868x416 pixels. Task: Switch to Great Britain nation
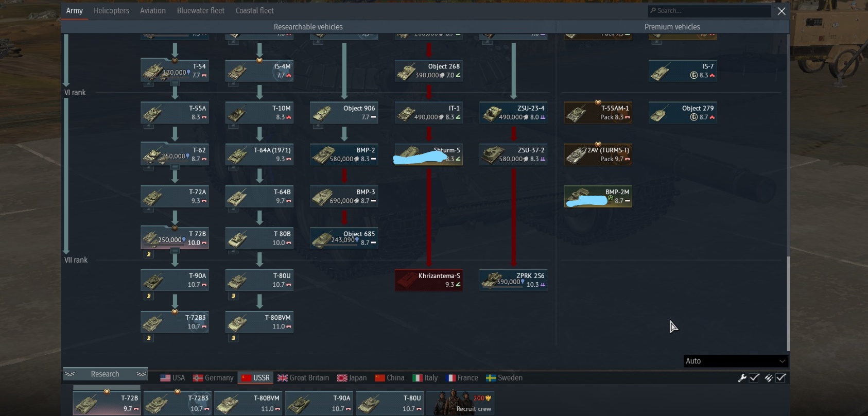(x=303, y=378)
